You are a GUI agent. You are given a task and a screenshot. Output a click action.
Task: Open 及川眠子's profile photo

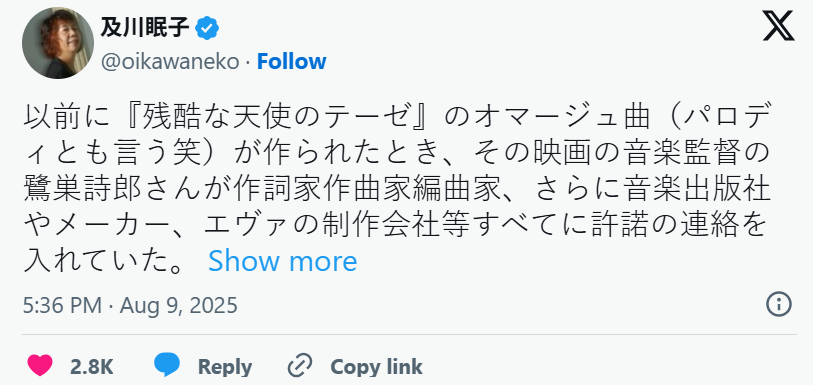click(x=58, y=43)
